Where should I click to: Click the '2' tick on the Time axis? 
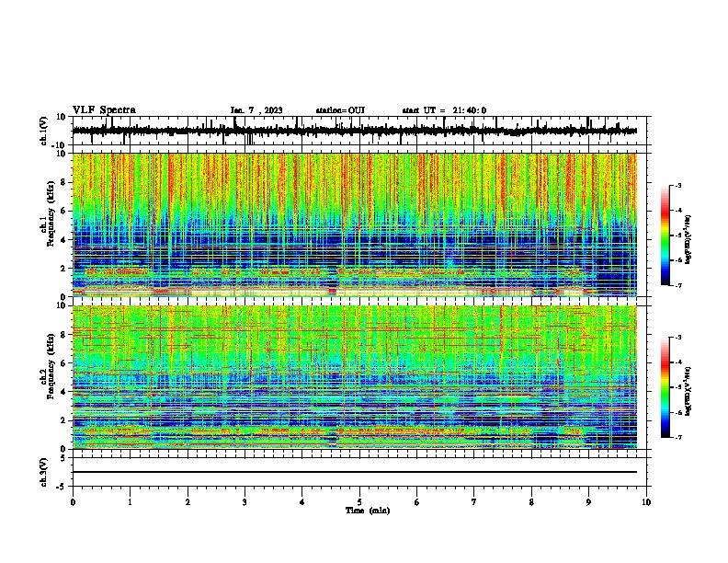click(188, 502)
